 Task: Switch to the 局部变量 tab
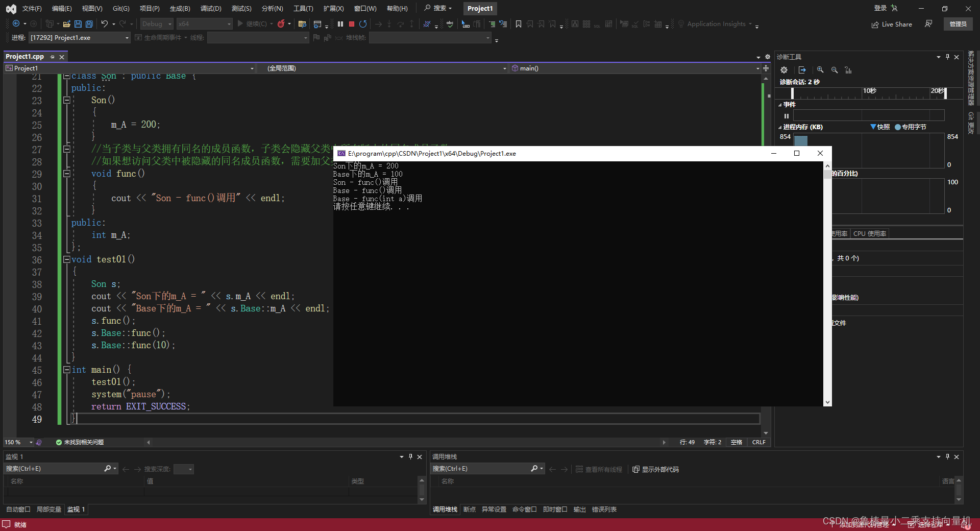pos(48,510)
